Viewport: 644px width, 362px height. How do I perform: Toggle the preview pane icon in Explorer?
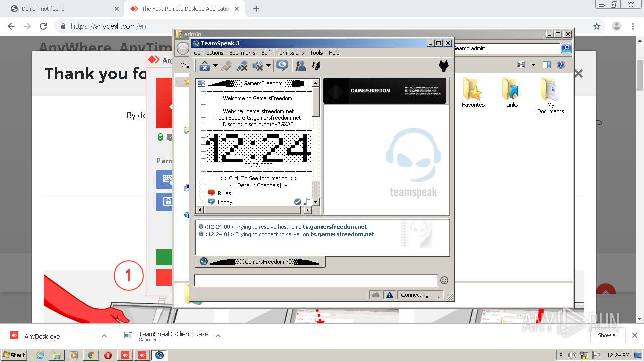coord(547,65)
